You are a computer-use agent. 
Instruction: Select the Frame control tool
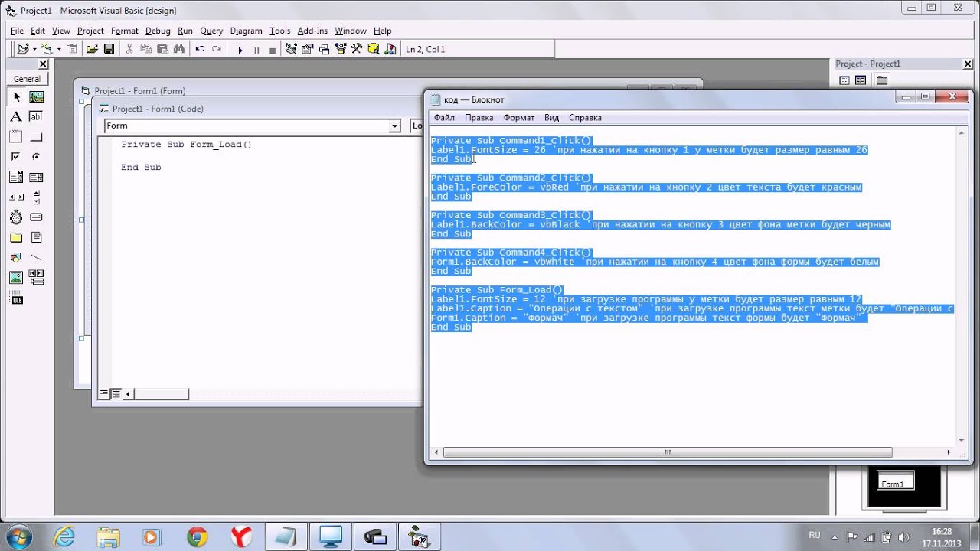click(16, 137)
